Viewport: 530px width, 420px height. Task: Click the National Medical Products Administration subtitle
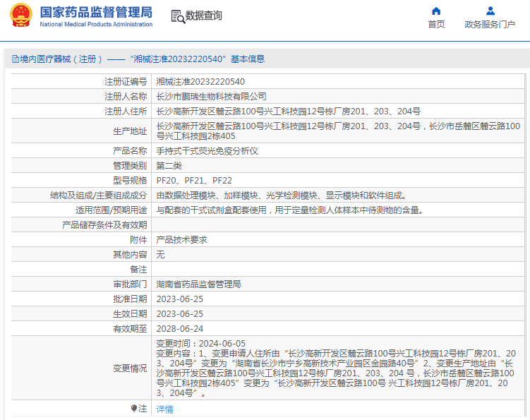click(x=96, y=24)
